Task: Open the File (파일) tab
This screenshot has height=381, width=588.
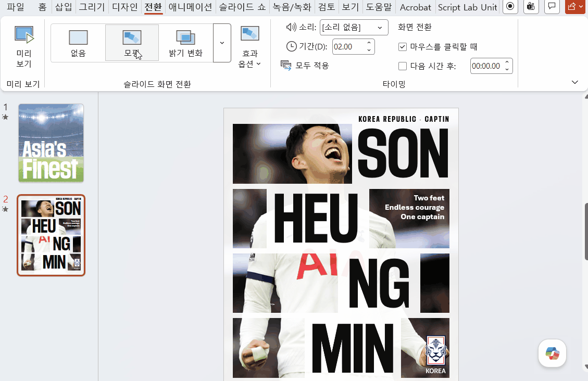Action: pos(16,7)
